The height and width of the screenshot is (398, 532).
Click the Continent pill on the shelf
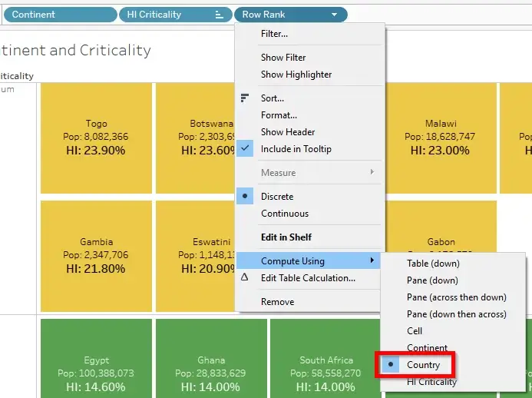tap(61, 15)
